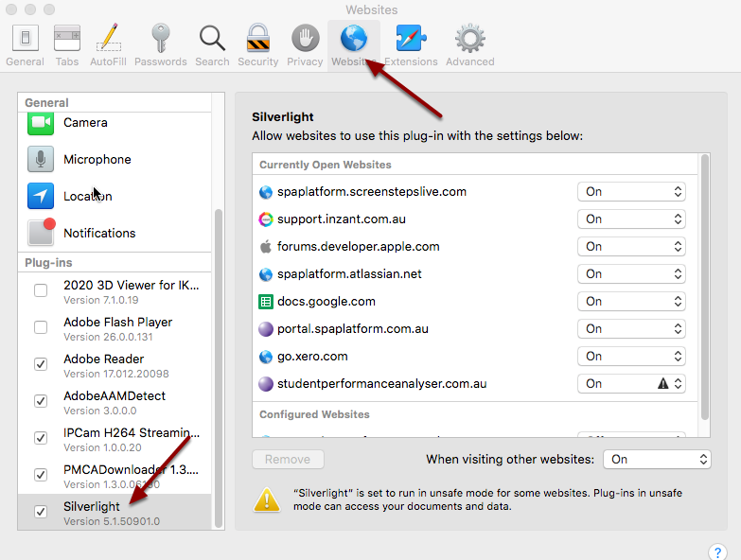741x560 pixels.
Task: Uncheck the IPCam H264 Streaming plug-in
Action: click(x=41, y=438)
